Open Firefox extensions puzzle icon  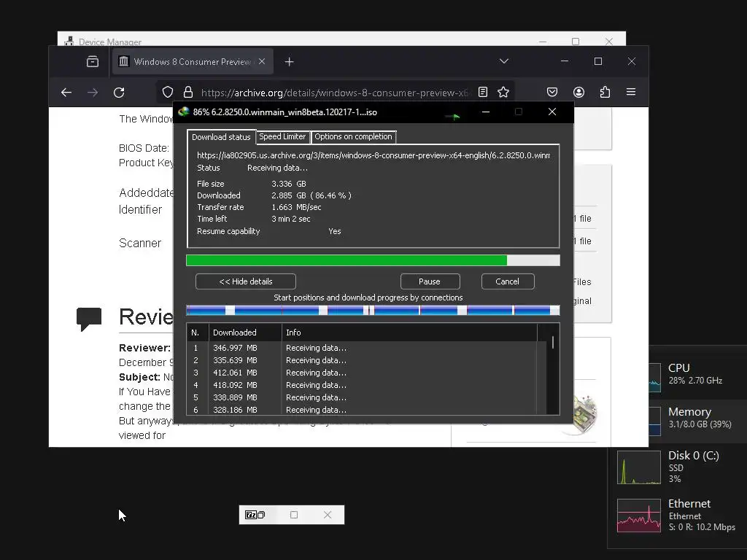click(605, 92)
